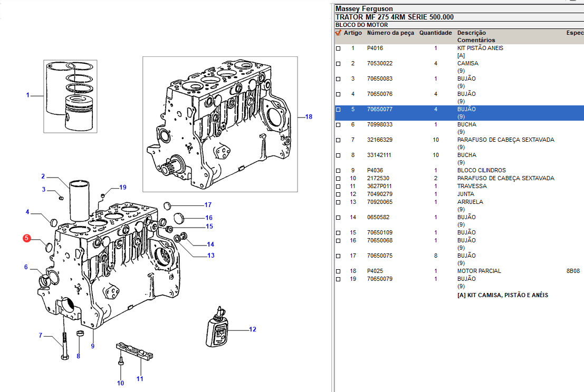584x392 pixels.
Task: Click callout number 17 in the diagram
Action: [x=208, y=205]
